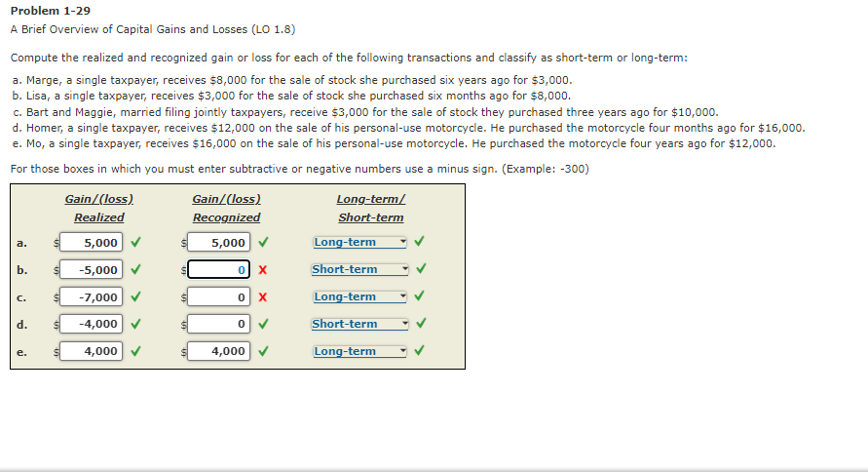The width and height of the screenshot is (868, 472).
Task: Click green check next to row e Recognized
Action: pyautogui.click(x=263, y=351)
